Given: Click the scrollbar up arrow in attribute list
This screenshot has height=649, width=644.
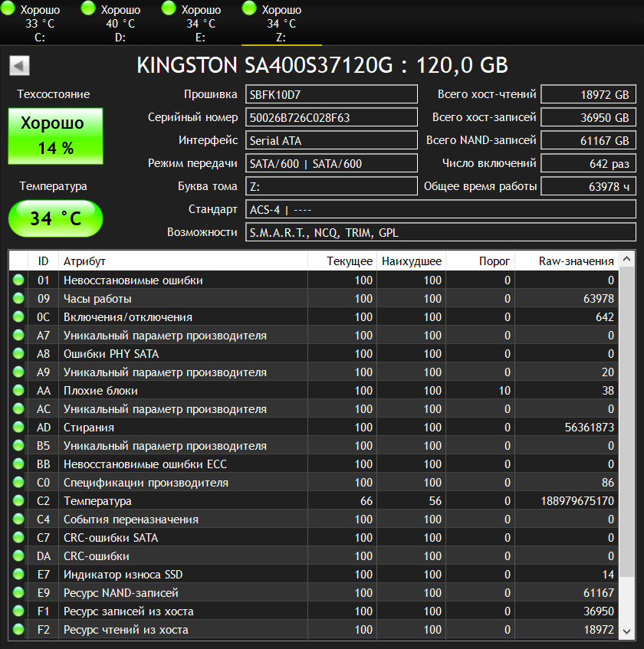Looking at the screenshot, I should point(627,260).
